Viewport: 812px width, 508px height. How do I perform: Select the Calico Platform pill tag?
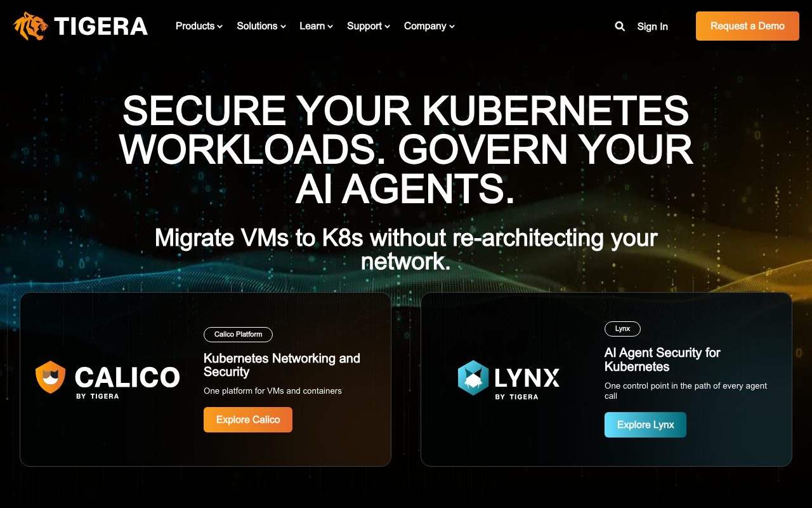pyautogui.click(x=238, y=334)
